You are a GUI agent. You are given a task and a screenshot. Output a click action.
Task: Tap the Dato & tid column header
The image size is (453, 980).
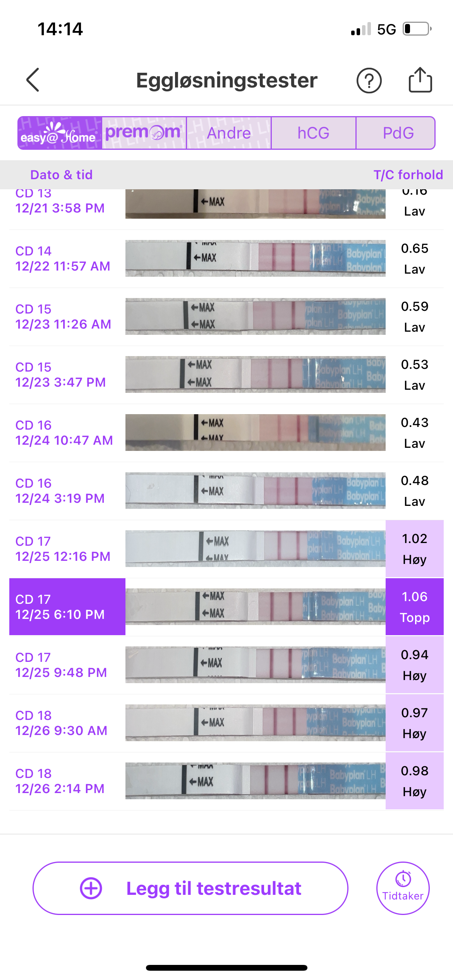pyautogui.click(x=62, y=175)
